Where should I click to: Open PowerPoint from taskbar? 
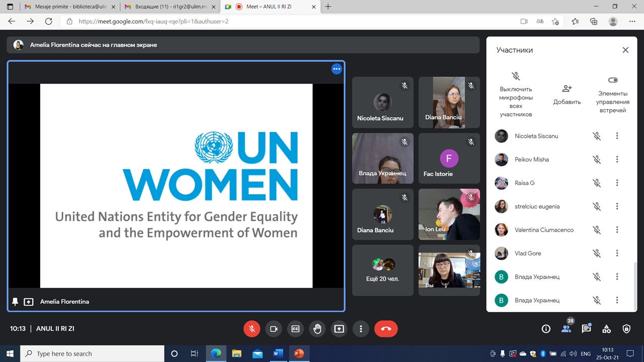[299, 353]
